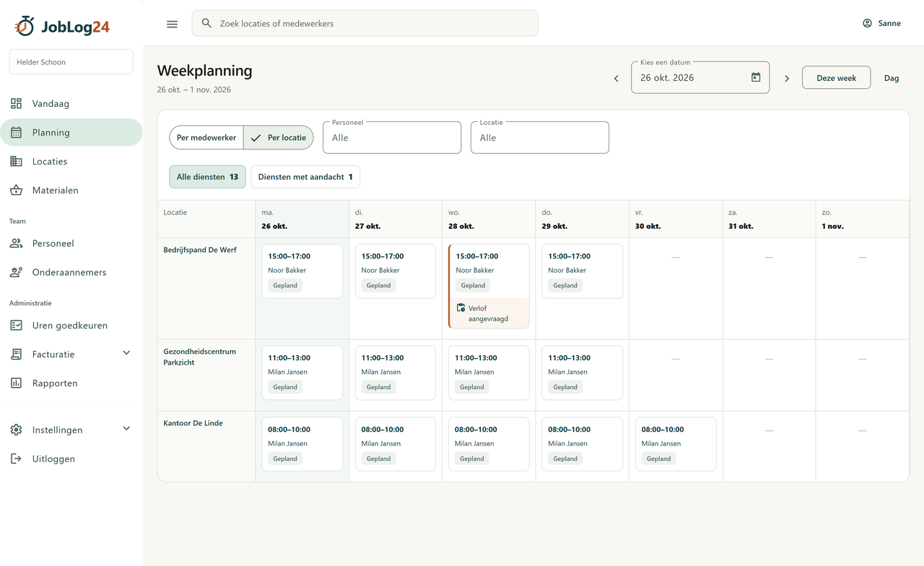
Task: Click Gezondheidscentrum Parkzicht location name
Action: (x=200, y=357)
